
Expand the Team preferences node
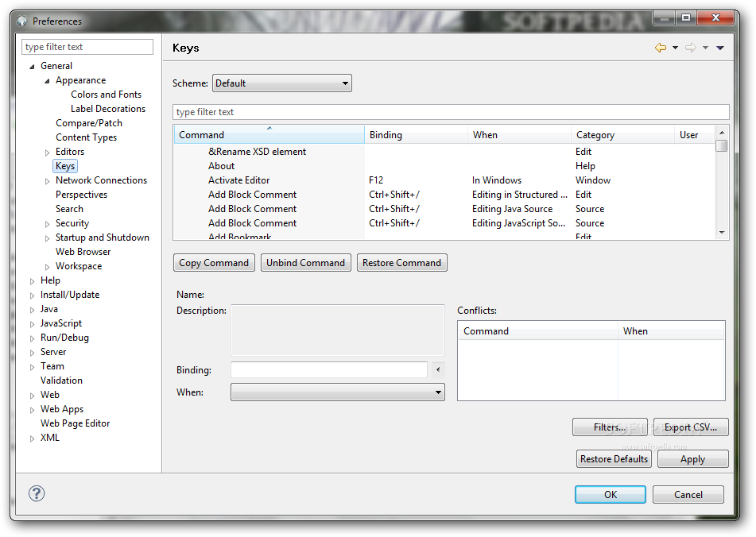[32, 367]
